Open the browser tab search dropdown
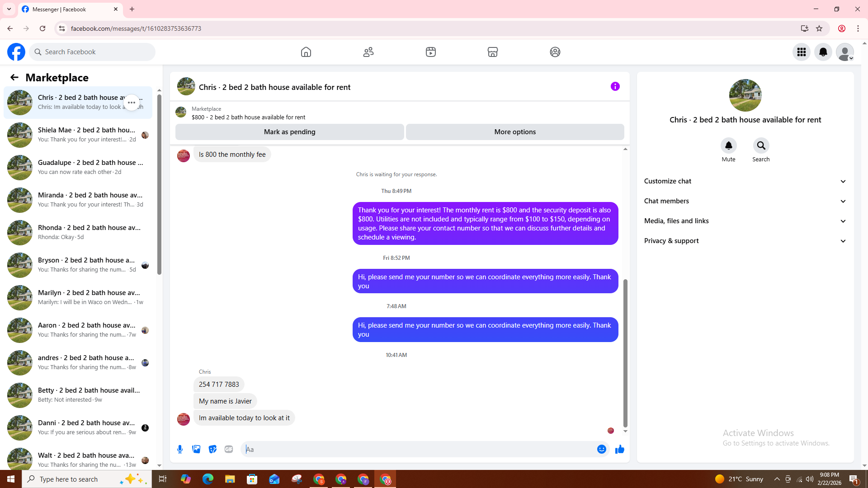 tap(9, 9)
